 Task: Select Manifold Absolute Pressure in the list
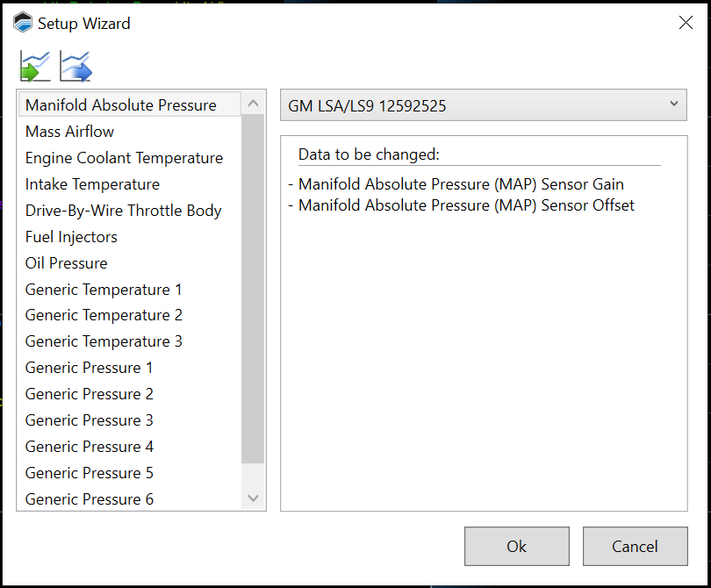[x=121, y=105]
